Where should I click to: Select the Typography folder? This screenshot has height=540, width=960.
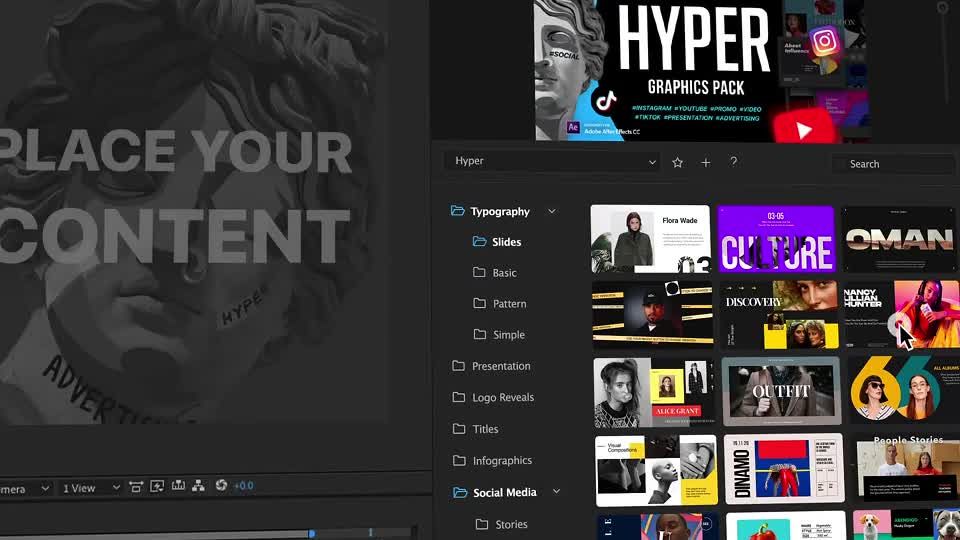coord(490,211)
